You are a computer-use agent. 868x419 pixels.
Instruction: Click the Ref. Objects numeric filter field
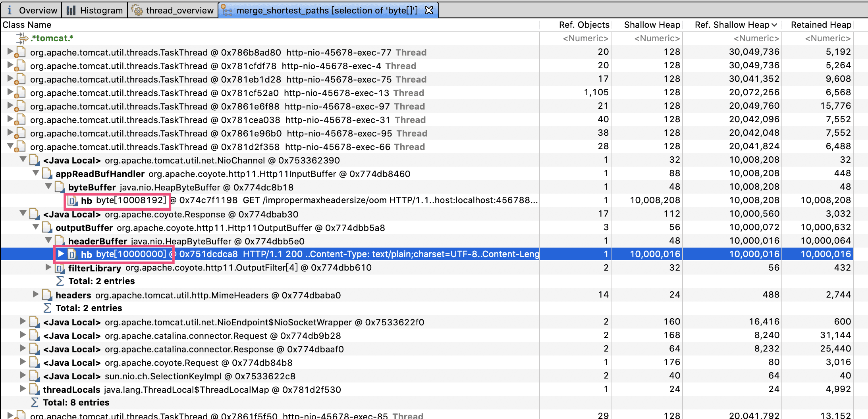(x=585, y=38)
